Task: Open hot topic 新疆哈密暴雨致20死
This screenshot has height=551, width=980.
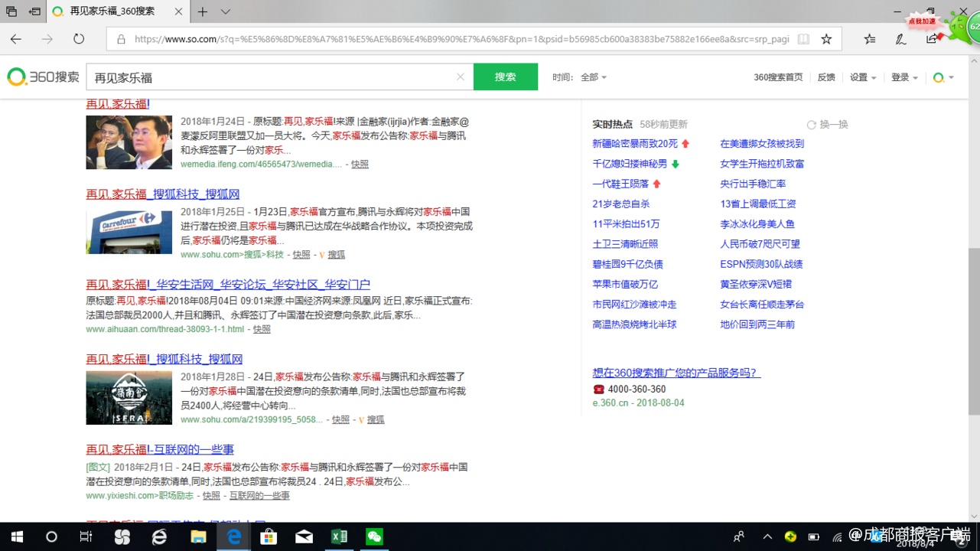Action: click(x=635, y=144)
